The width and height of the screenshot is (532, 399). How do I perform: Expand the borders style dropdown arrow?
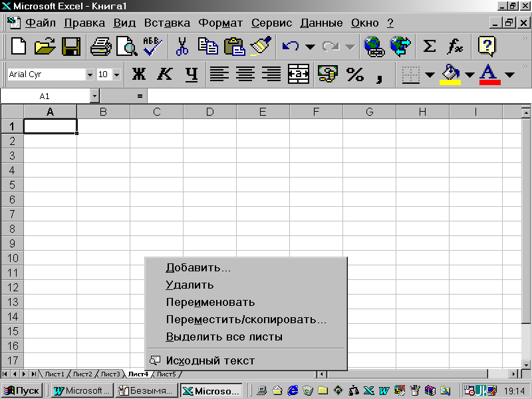pos(430,74)
